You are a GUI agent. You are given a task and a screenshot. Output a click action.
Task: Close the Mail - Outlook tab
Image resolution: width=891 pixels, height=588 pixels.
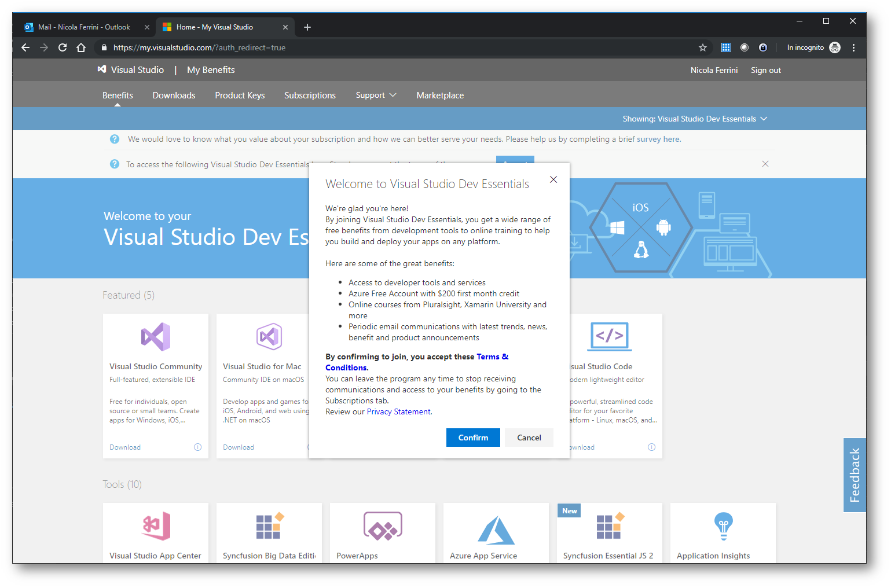[x=147, y=27]
